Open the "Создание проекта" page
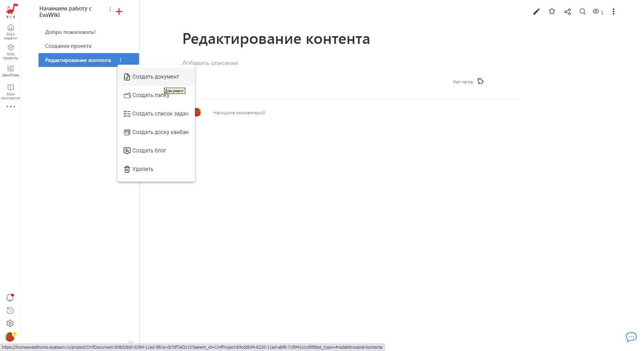The width and height of the screenshot is (644, 351). (68, 46)
